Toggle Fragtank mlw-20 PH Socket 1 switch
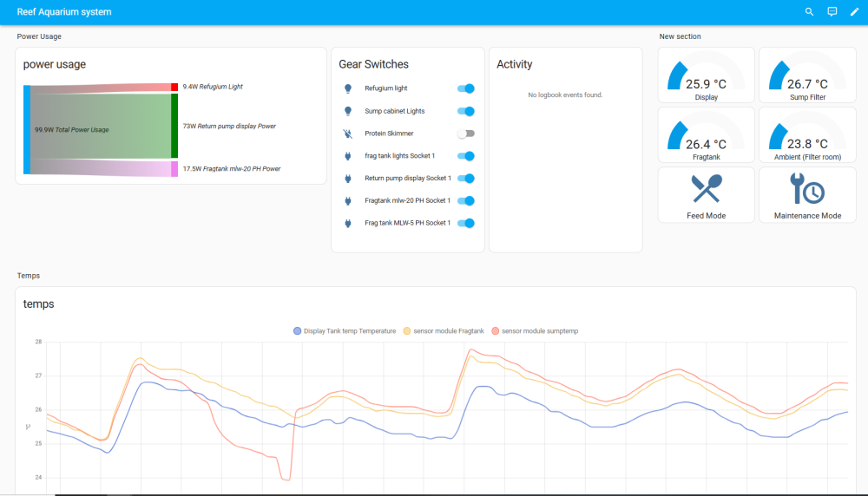This screenshot has height=496, width=868. pyautogui.click(x=466, y=201)
